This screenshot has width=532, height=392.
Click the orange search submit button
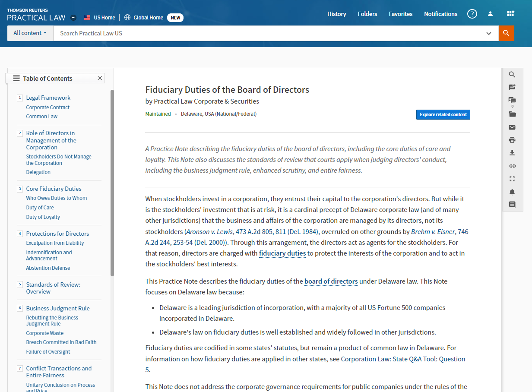(506, 33)
